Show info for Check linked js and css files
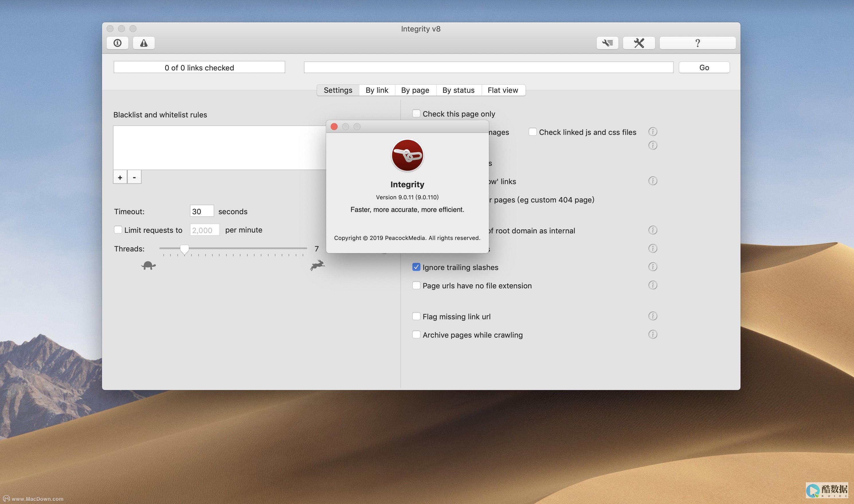The height and width of the screenshot is (504, 854). [653, 131]
